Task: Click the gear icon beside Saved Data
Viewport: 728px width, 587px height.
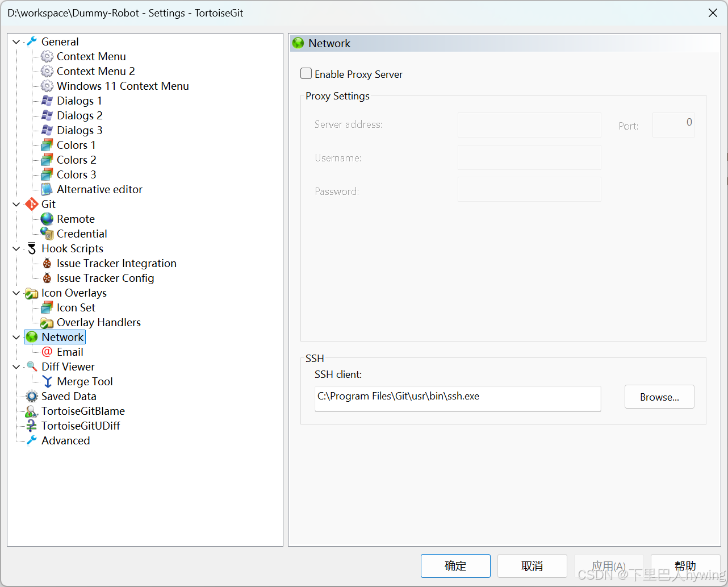Action: click(32, 396)
